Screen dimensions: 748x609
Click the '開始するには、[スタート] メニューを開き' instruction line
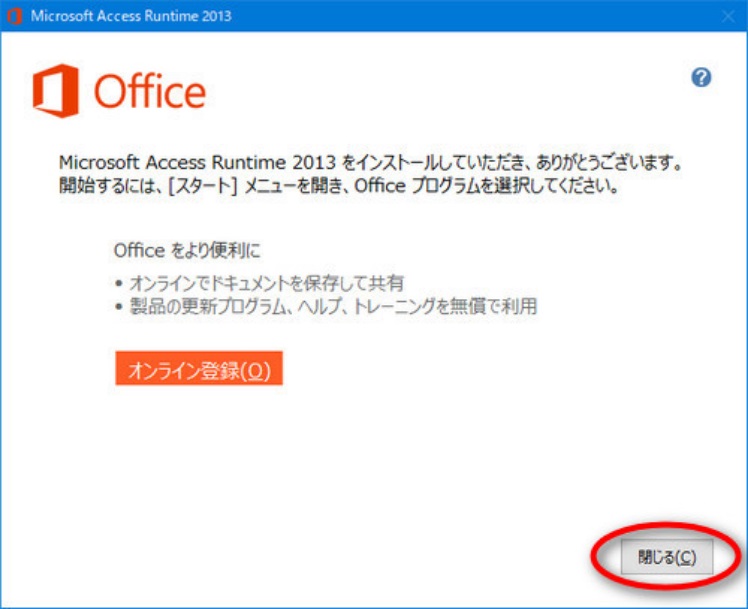(339, 185)
